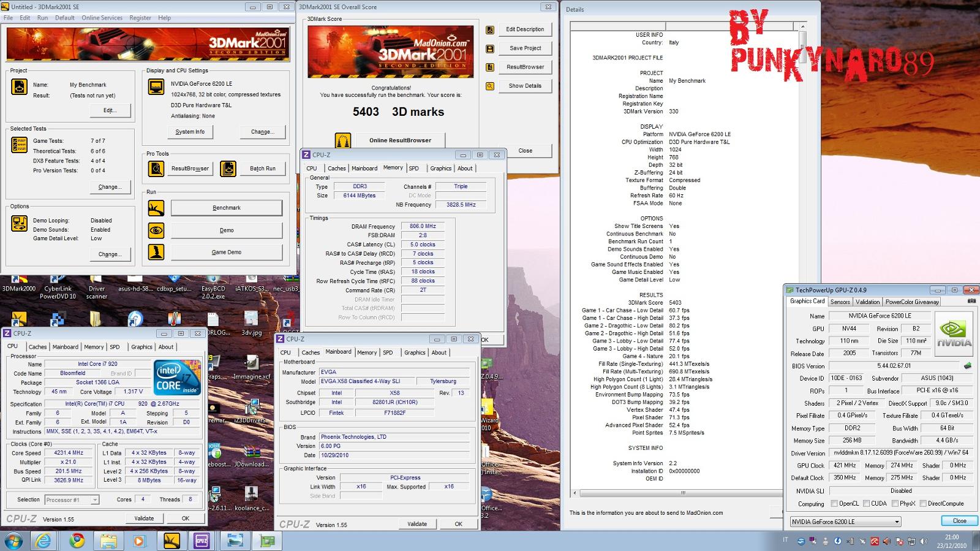
Task: Open the File menu in 3DMark2001 SE
Action: (8, 18)
